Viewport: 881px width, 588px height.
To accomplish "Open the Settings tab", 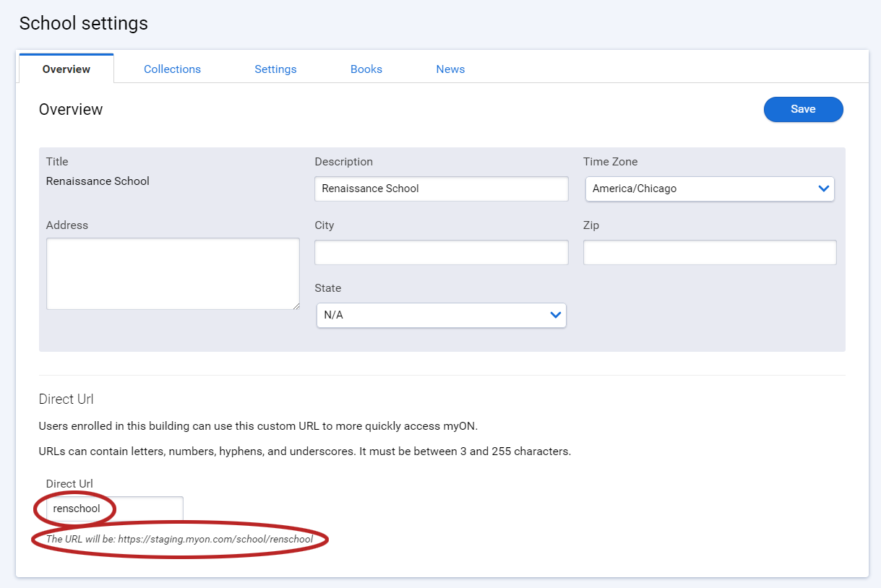I will [x=275, y=69].
